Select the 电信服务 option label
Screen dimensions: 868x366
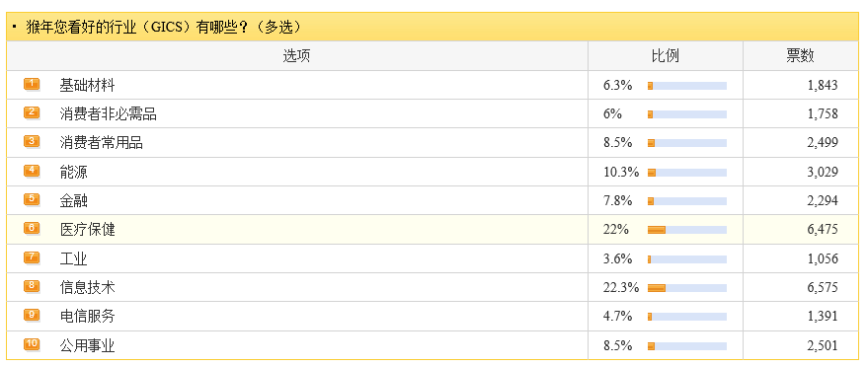click(88, 317)
